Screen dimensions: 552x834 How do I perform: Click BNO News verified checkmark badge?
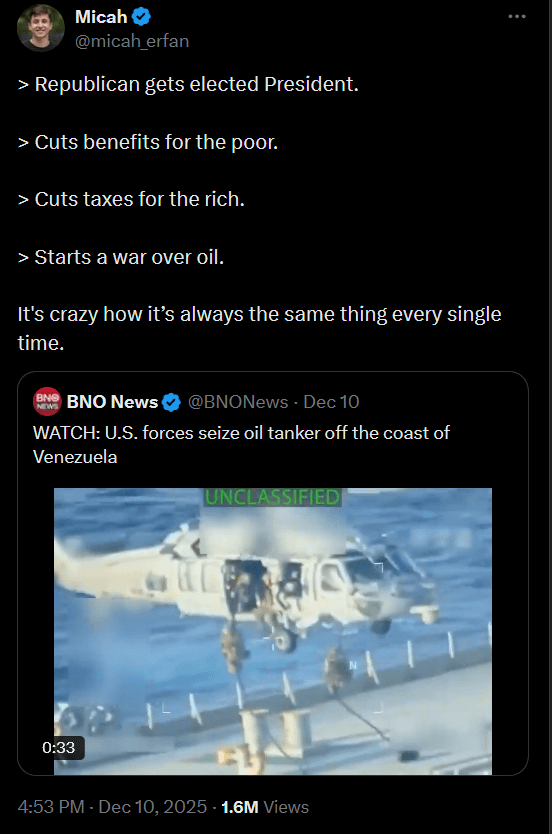pos(171,403)
